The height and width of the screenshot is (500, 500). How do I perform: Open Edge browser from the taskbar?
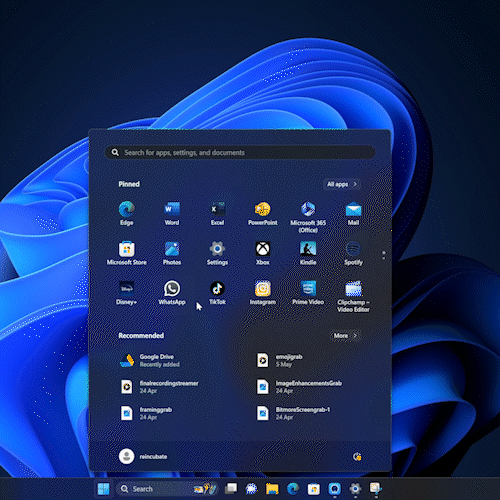coord(293,489)
